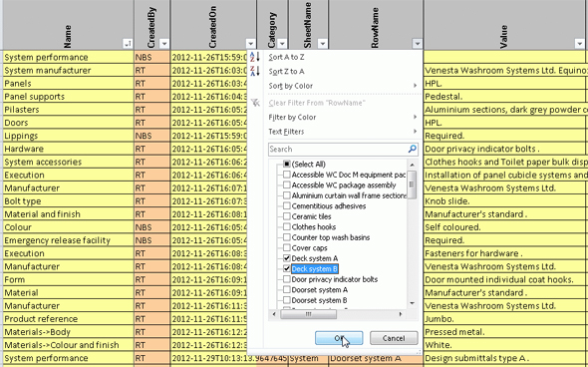
Task: Open Sort by Color menu entry
Action: point(291,86)
